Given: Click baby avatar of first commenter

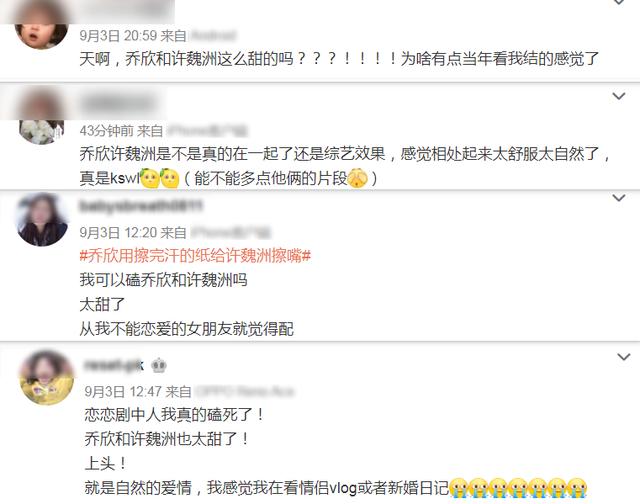Looking at the screenshot, I should click(41, 31).
